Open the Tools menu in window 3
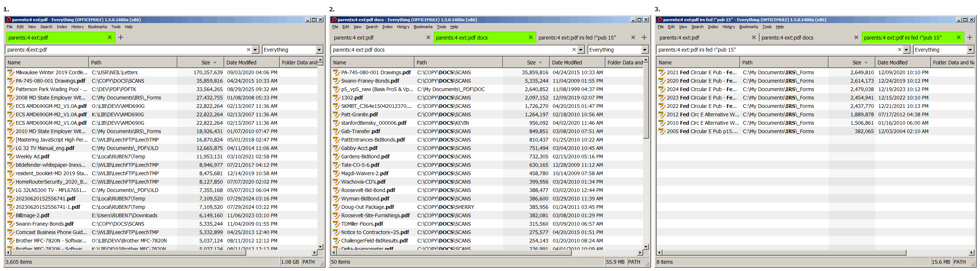This screenshot has width=980, height=271. point(767,27)
